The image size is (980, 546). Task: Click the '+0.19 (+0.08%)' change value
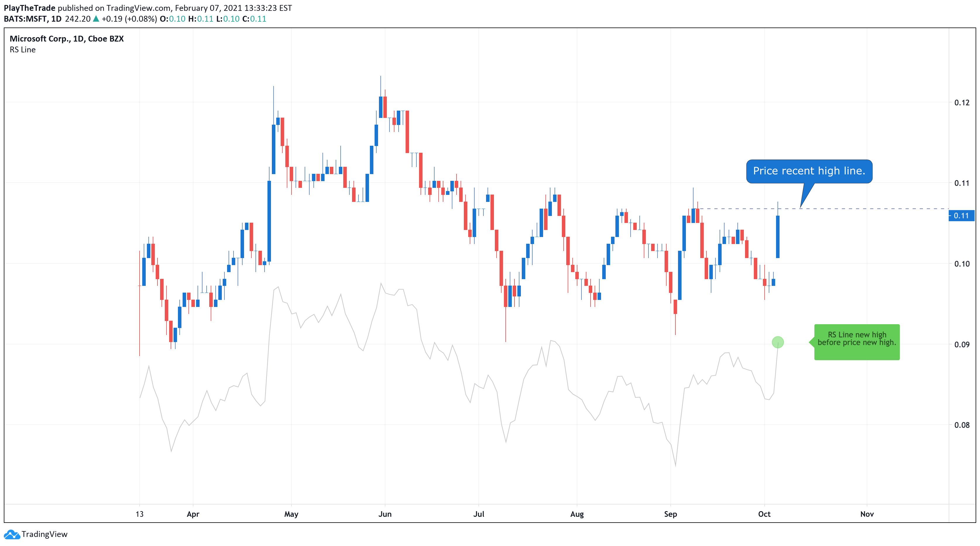pos(129,19)
